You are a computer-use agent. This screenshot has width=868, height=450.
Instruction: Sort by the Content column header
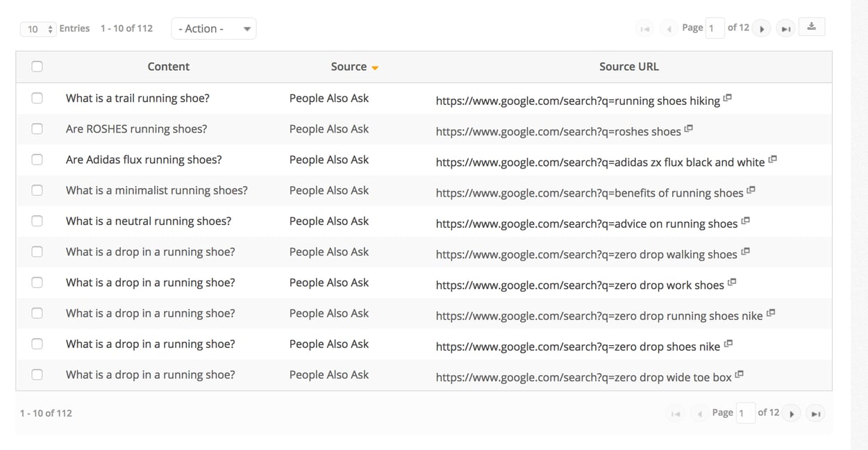tap(168, 67)
